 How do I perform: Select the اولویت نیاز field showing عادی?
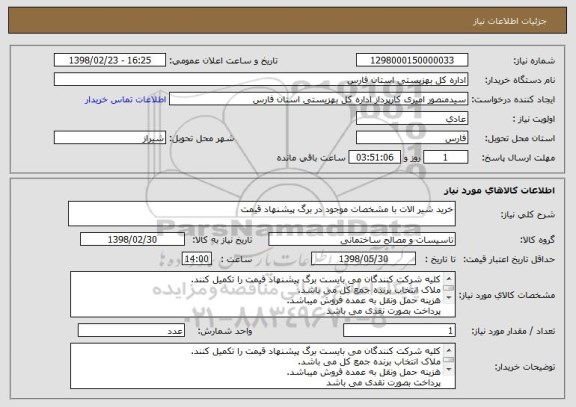tap(412, 119)
